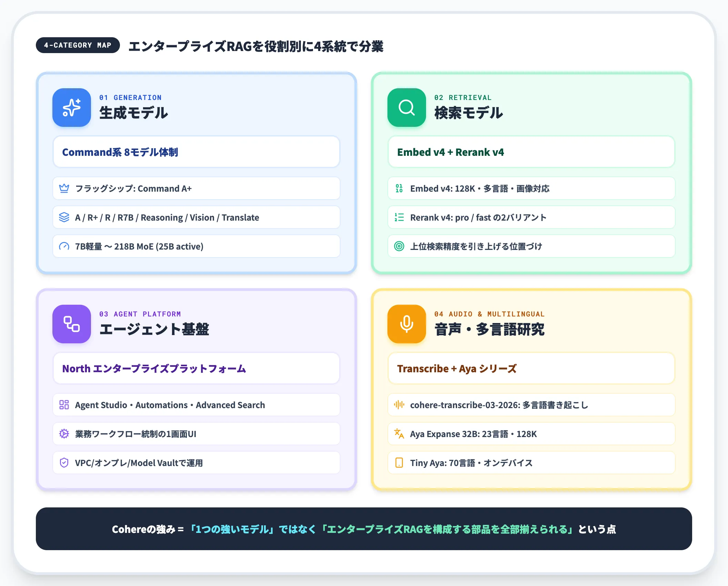Click the Agent Studio・Automations・Advanced Search row
Viewport: 728px width, 586px height.
(x=196, y=405)
